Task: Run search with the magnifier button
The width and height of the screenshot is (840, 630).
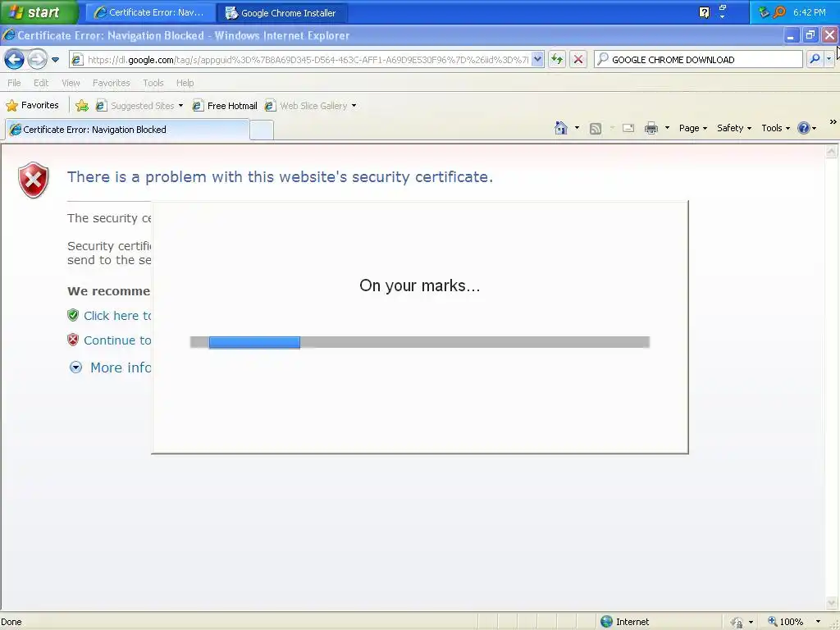Action: click(815, 59)
